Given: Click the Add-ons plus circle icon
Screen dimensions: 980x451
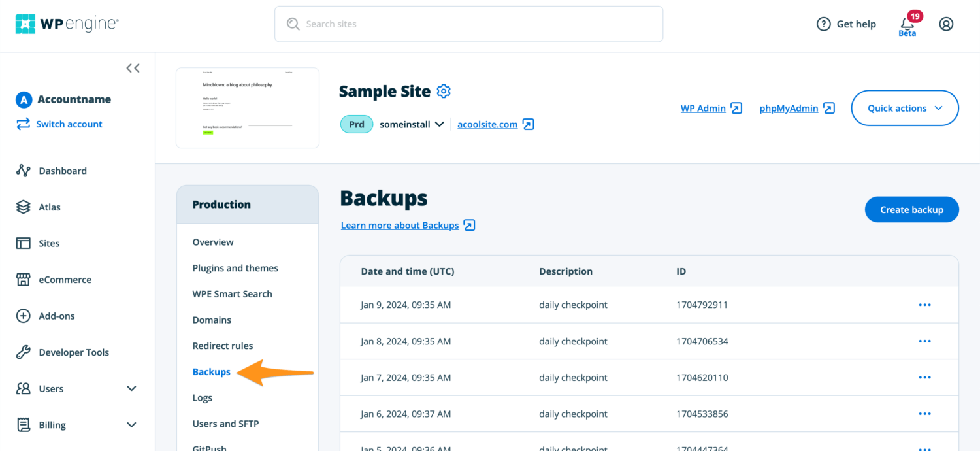Looking at the screenshot, I should tap(24, 316).
